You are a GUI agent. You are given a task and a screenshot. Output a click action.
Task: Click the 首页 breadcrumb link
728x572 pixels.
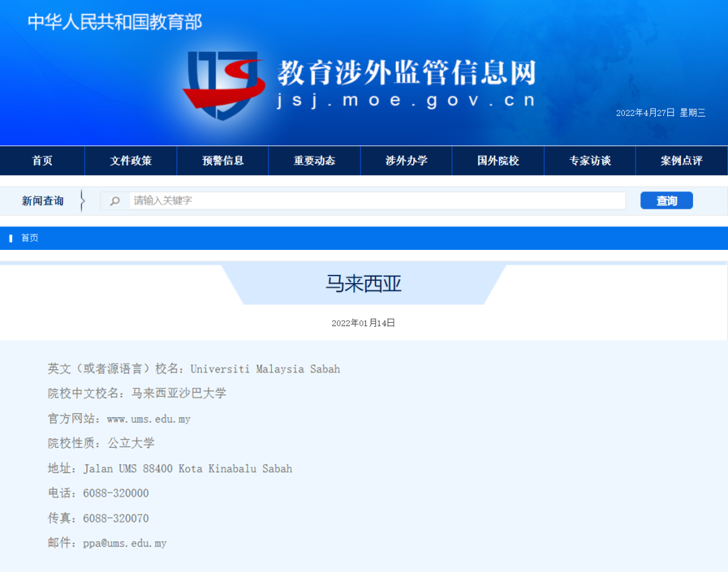point(30,238)
